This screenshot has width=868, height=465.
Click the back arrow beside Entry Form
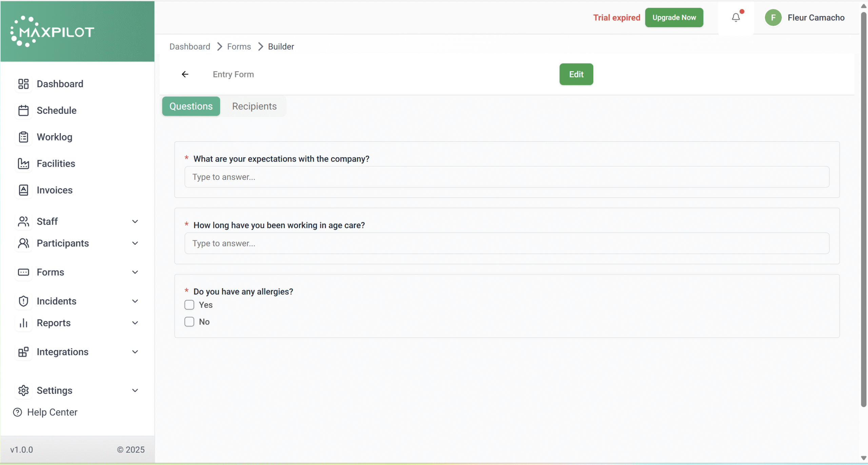tap(185, 74)
